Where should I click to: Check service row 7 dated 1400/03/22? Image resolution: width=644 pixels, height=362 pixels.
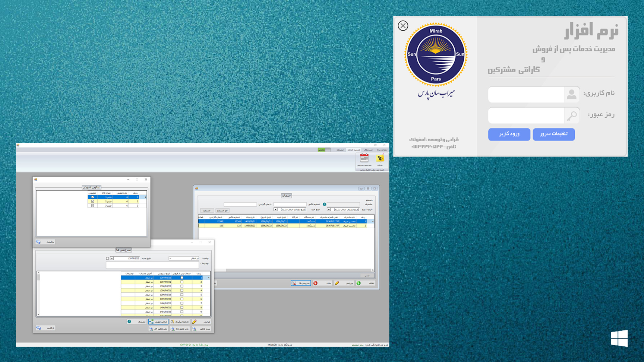point(182,303)
